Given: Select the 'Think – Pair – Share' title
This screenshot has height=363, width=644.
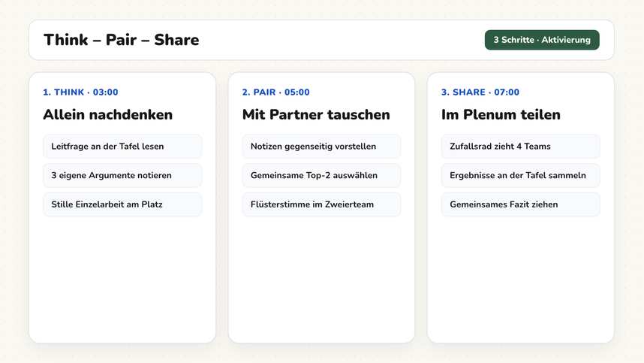Looking at the screenshot, I should point(122,40).
